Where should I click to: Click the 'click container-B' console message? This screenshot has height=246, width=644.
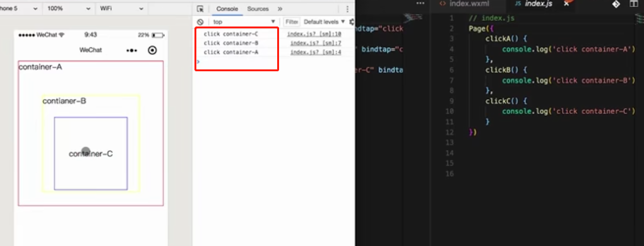click(231, 43)
